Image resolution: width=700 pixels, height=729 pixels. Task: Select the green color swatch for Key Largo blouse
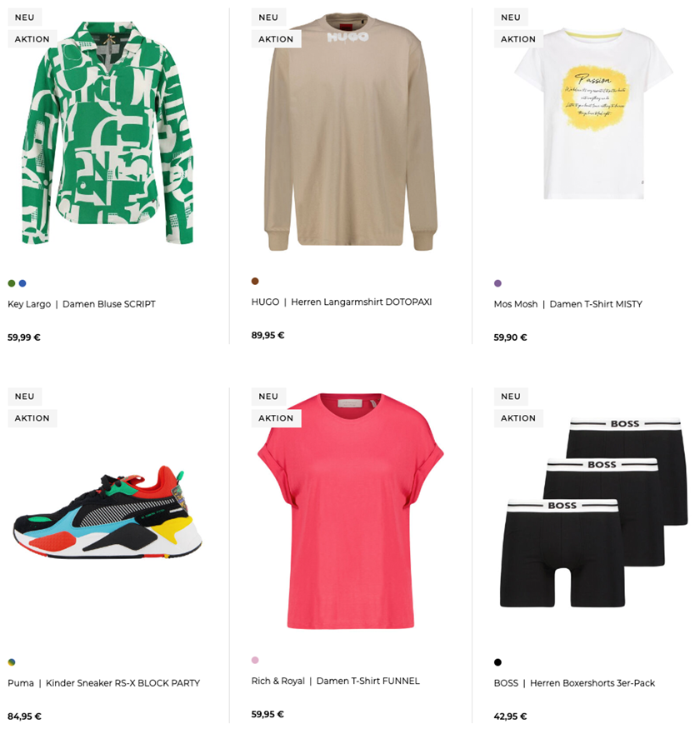[12, 283]
